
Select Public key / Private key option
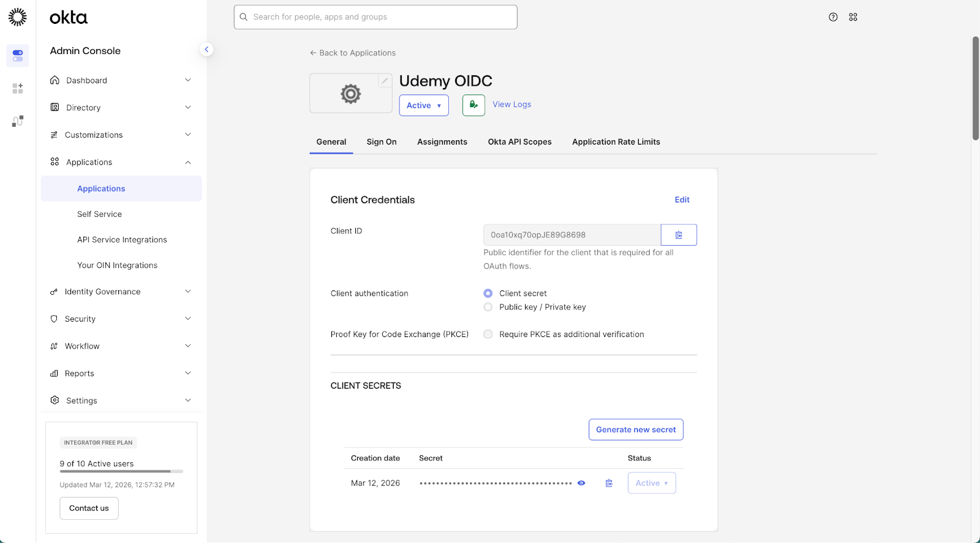[488, 307]
